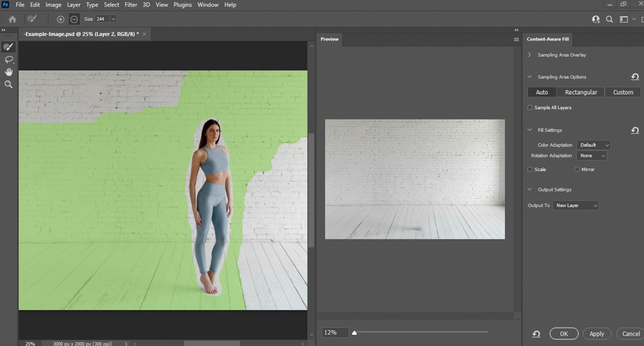The width and height of the screenshot is (644, 346).
Task: Click the subtract from overlay minus icon
Action: pyautogui.click(x=74, y=19)
